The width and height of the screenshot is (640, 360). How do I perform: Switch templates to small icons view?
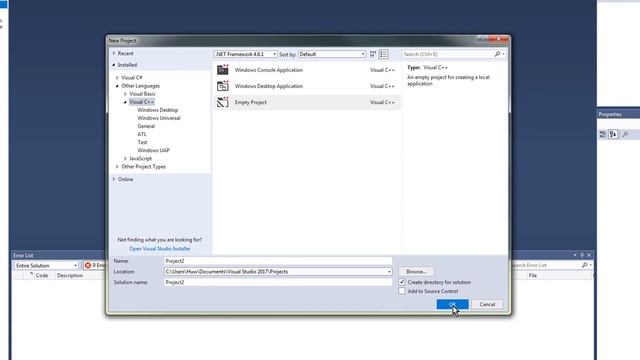pos(373,54)
